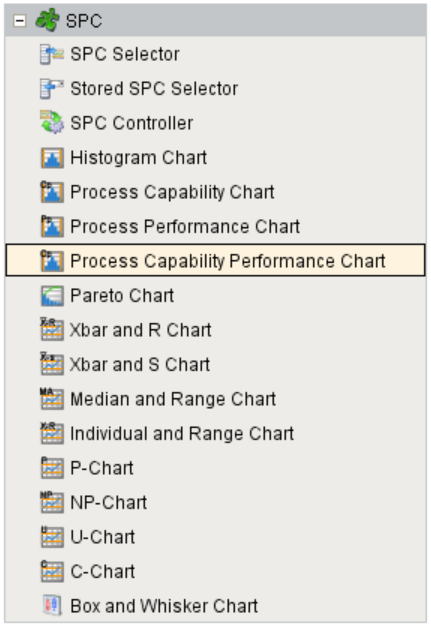The height and width of the screenshot is (627, 431).
Task: Click the Pareto Chart icon
Action: [52, 296]
